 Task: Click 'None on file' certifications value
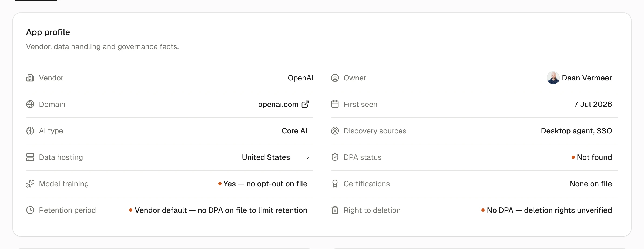(591, 184)
